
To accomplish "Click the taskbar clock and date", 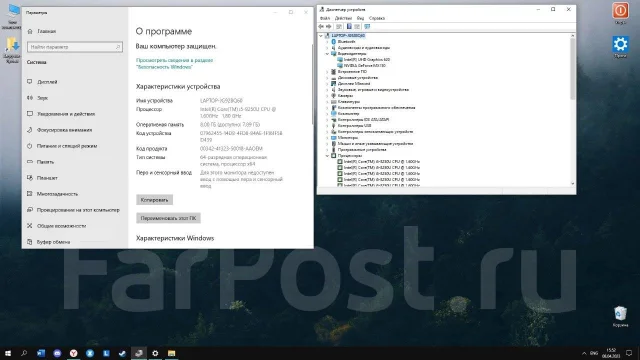I will [x=611, y=353].
